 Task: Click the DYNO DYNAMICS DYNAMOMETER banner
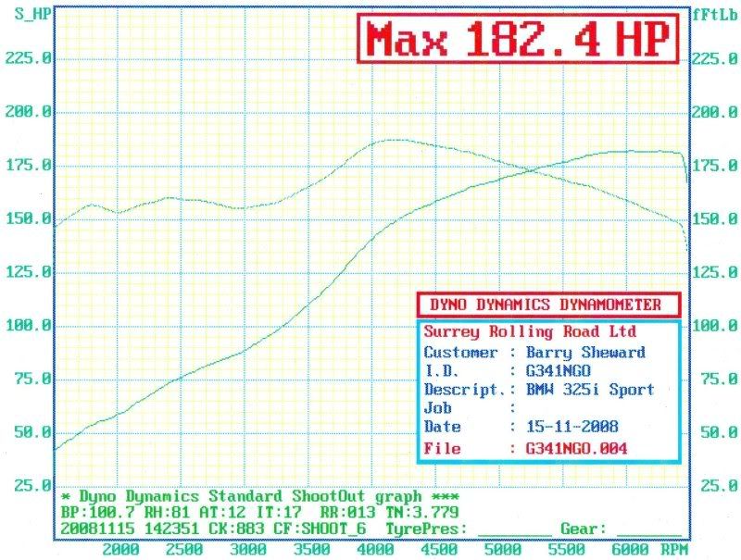click(x=547, y=305)
